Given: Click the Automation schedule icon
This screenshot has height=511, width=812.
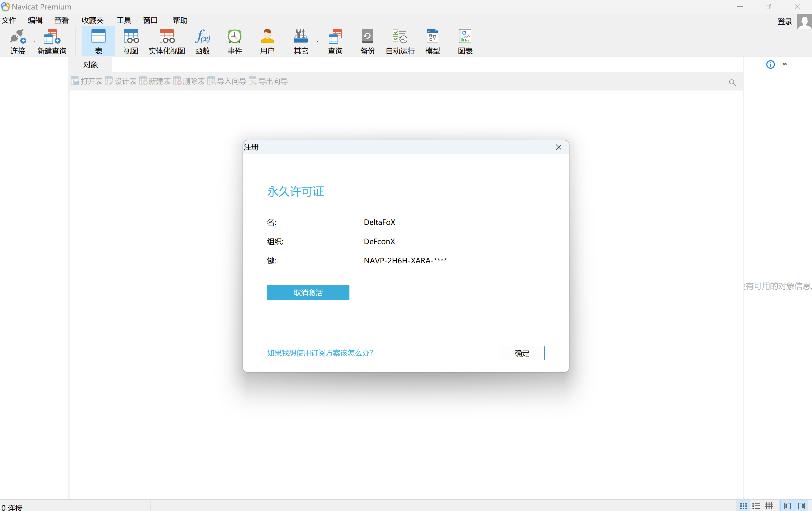Looking at the screenshot, I should (x=400, y=37).
